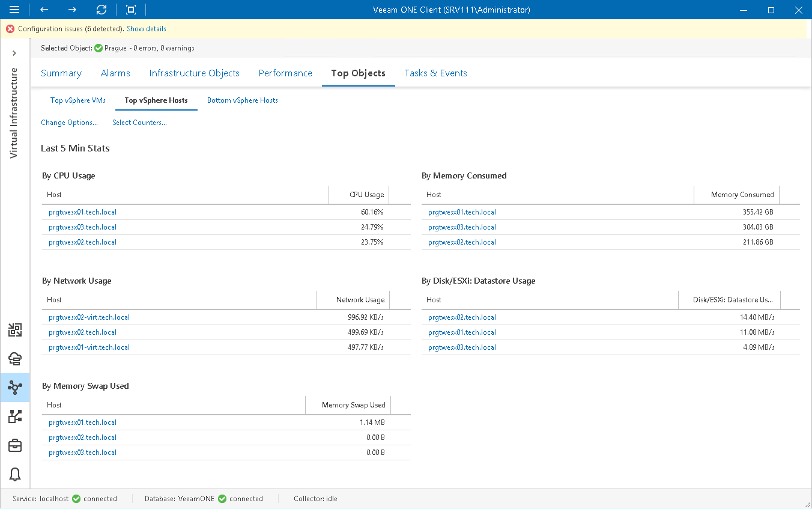Click Host column header in Memory Swap table
The height and width of the screenshot is (509, 812).
[x=174, y=405]
